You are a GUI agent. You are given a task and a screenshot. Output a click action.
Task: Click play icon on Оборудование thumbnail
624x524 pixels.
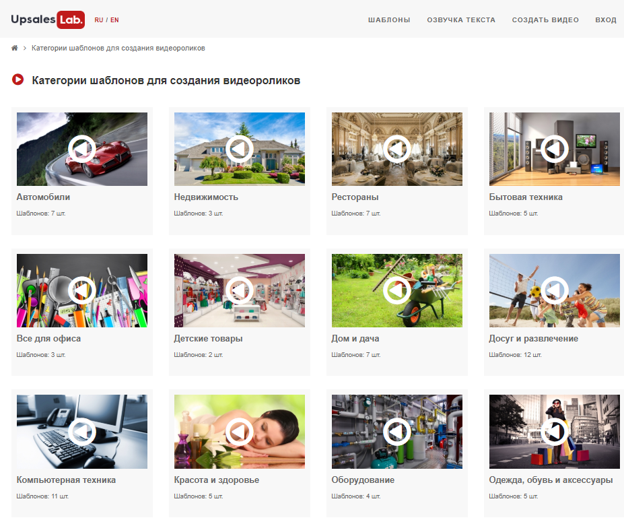[x=397, y=431]
